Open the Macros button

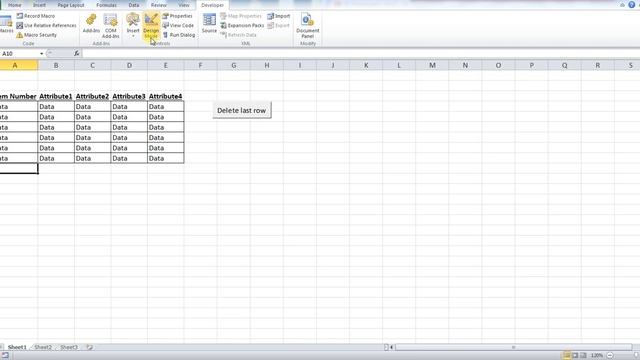point(6,24)
